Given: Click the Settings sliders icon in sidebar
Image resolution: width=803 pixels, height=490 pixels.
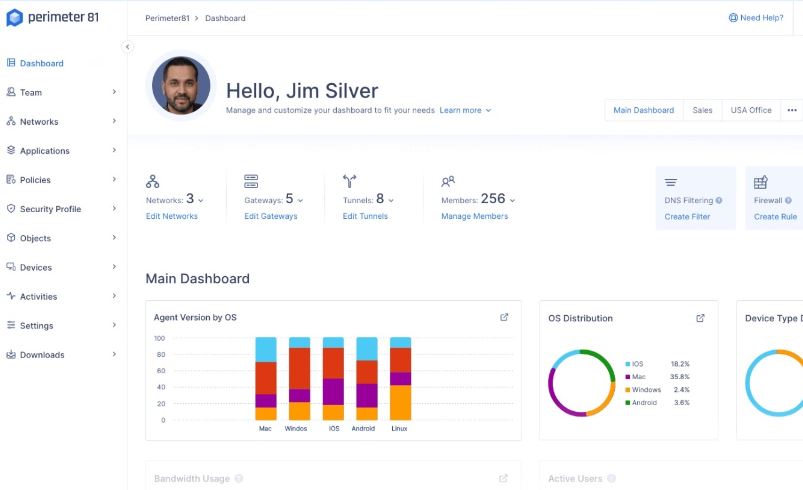Looking at the screenshot, I should point(11,326).
